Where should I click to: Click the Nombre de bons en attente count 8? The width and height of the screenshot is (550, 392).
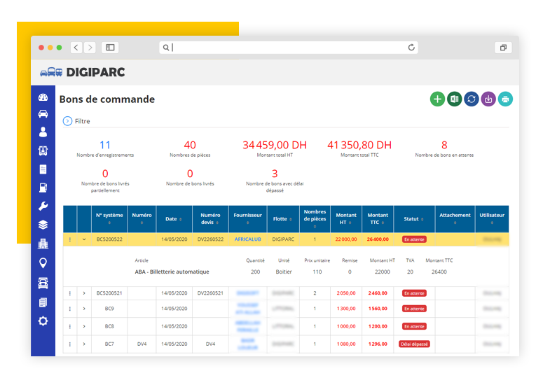click(x=444, y=145)
